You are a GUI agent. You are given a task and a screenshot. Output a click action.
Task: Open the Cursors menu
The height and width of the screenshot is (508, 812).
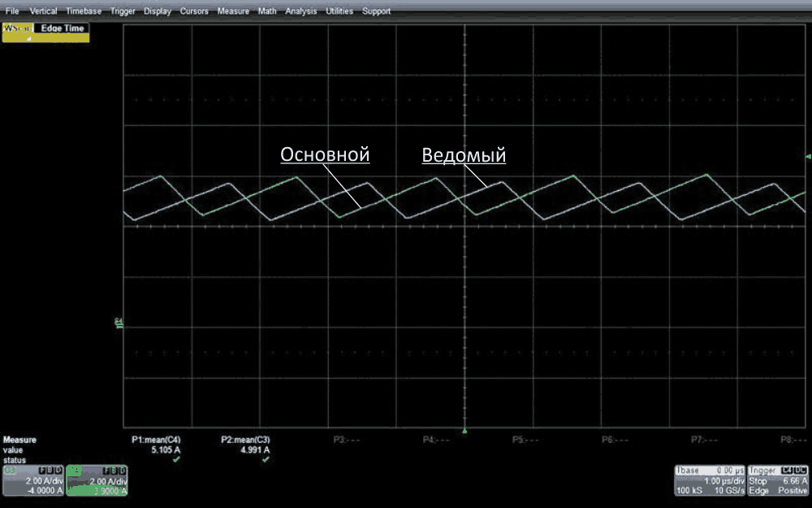(194, 11)
